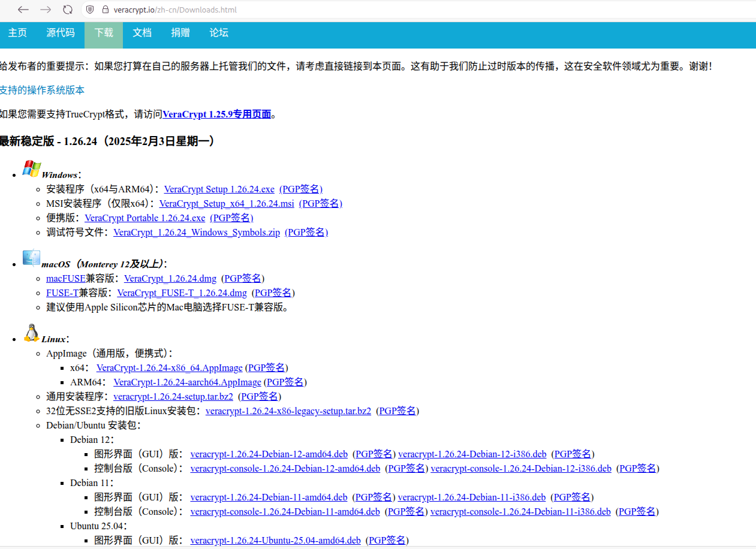
Task: Click the browser forward arrow
Action: (46, 10)
